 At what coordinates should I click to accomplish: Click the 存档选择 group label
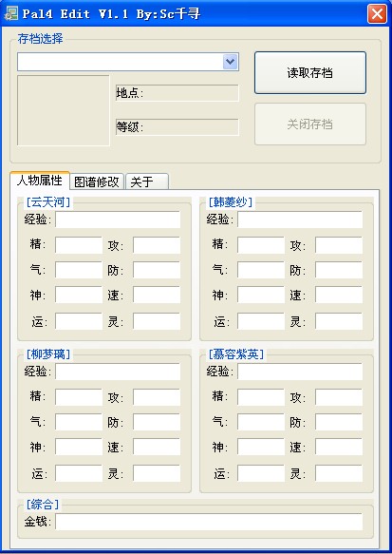pos(40,38)
